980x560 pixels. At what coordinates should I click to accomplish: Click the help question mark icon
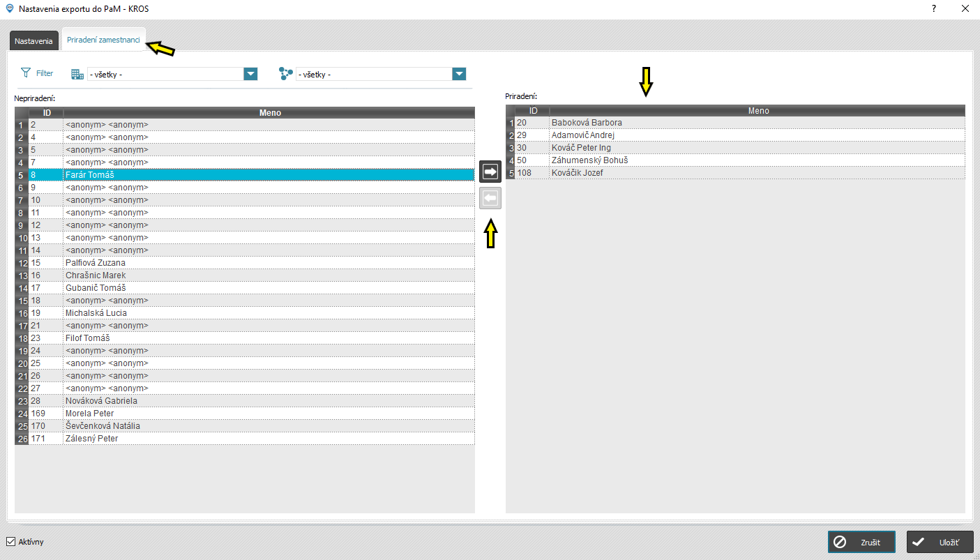[933, 9]
